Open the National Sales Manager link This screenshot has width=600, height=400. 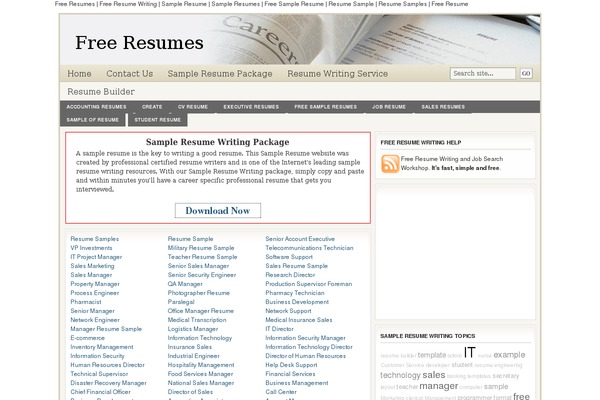click(x=201, y=383)
